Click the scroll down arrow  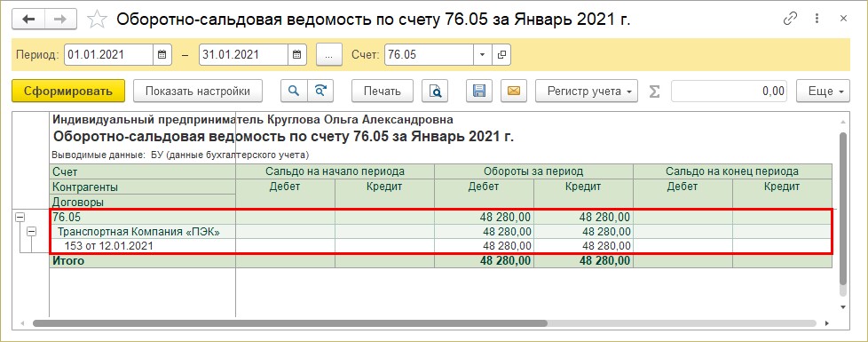coord(843,306)
